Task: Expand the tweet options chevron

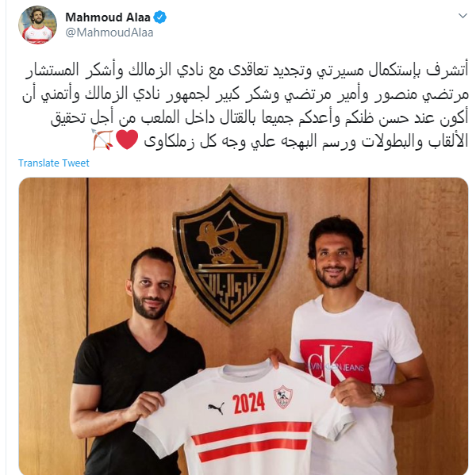Action: pos(463,16)
